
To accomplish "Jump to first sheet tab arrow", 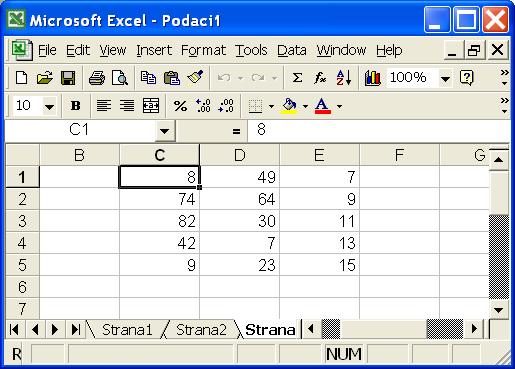I will point(14,329).
